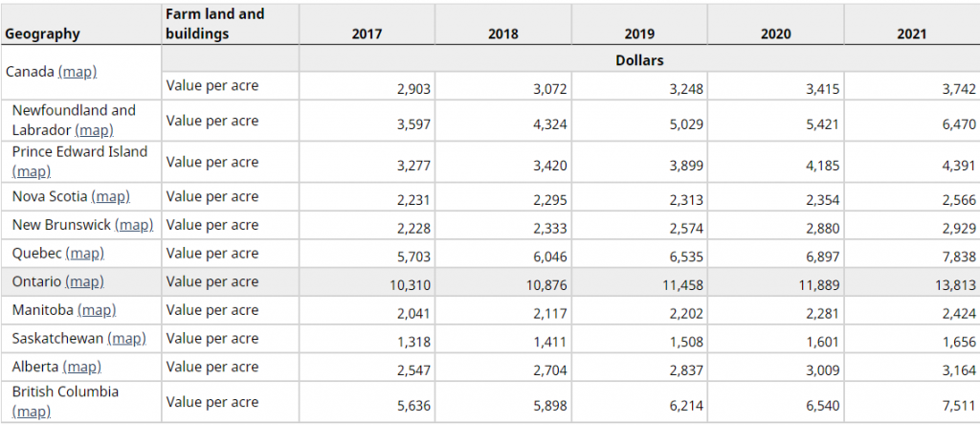Click the 2019 column header

639,34
